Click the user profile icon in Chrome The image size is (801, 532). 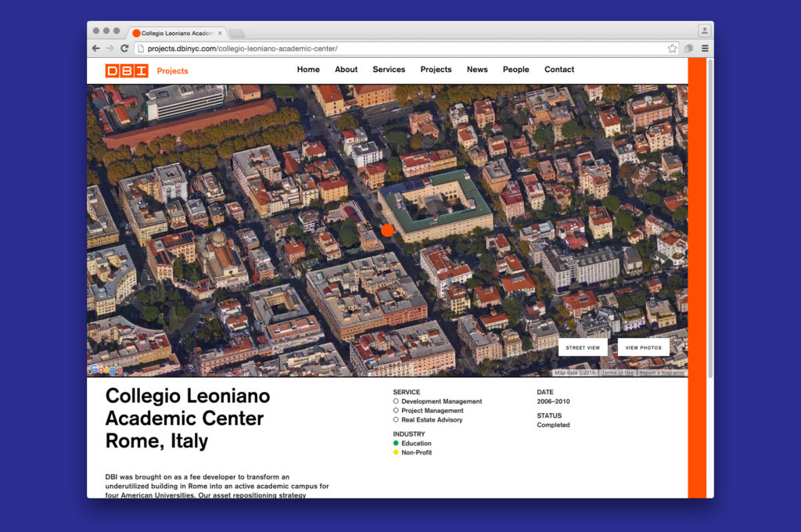tap(704, 31)
